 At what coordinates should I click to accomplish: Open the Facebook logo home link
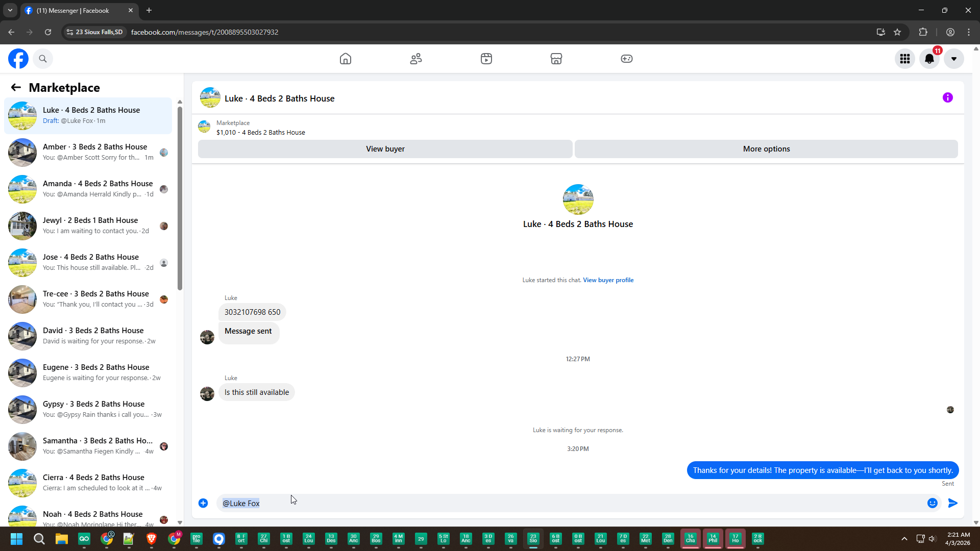pyautogui.click(x=18, y=59)
